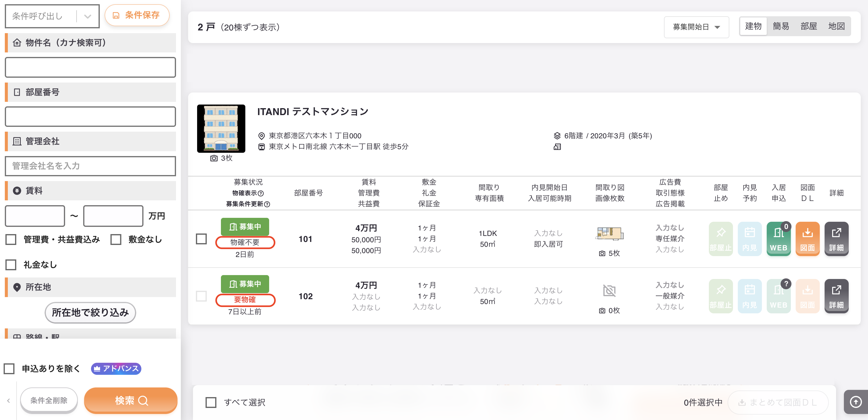Click room number 101 text
868x420 pixels.
pos(305,239)
